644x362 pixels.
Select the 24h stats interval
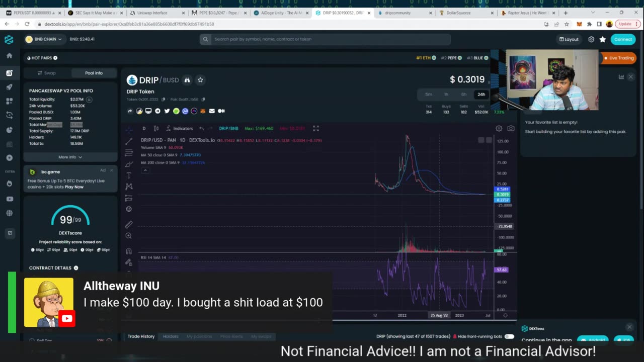(481, 95)
